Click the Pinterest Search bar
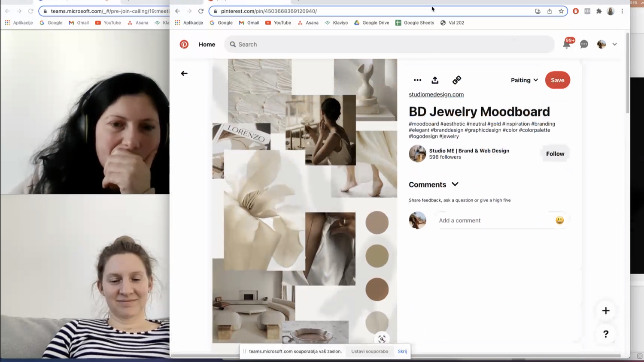The image size is (644, 362). 389,44
